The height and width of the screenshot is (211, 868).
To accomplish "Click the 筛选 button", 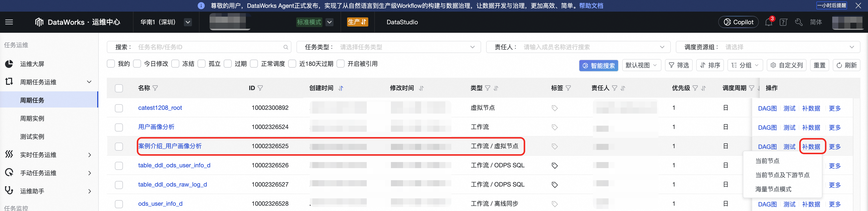I will pyautogui.click(x=679, y=65).
